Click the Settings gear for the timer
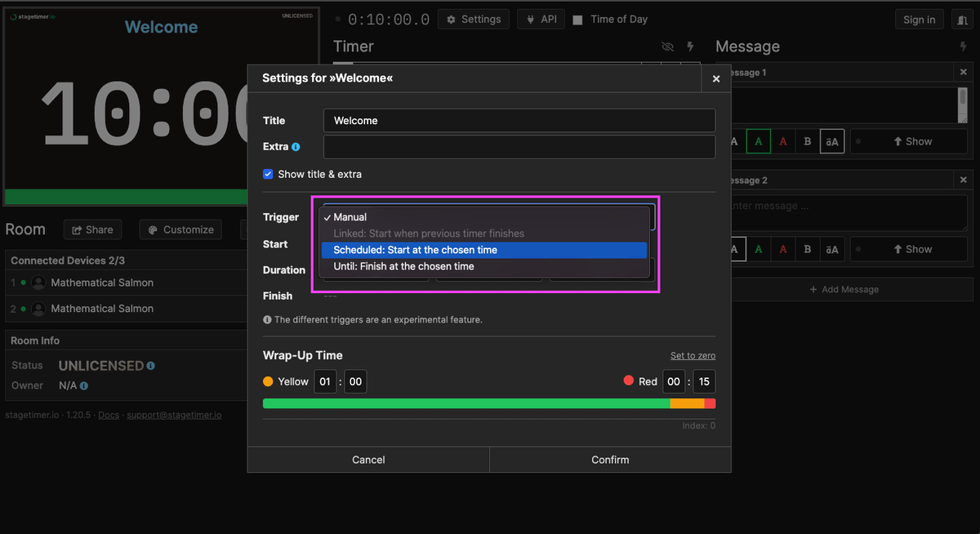Screen dimensions: 980x534 coord(474,19)
